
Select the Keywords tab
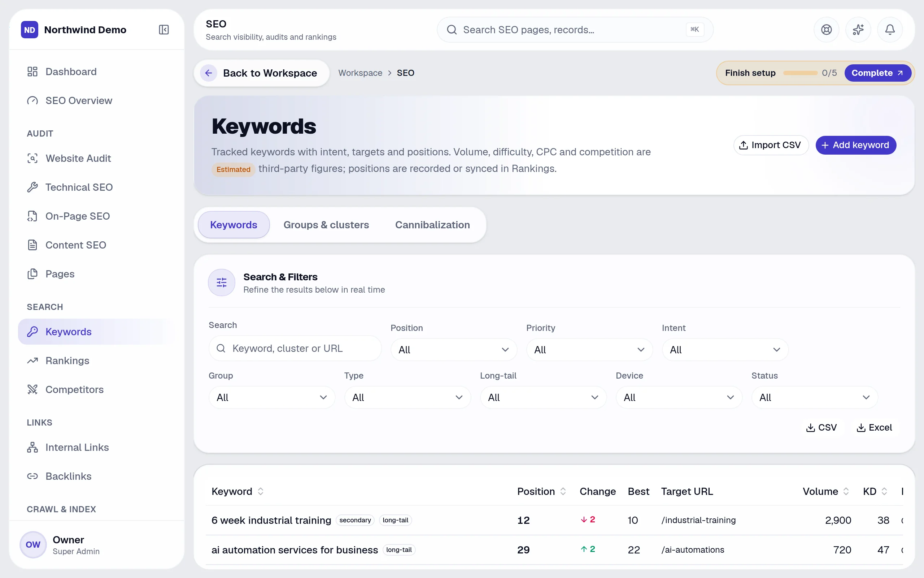click(x=234, y=225)
